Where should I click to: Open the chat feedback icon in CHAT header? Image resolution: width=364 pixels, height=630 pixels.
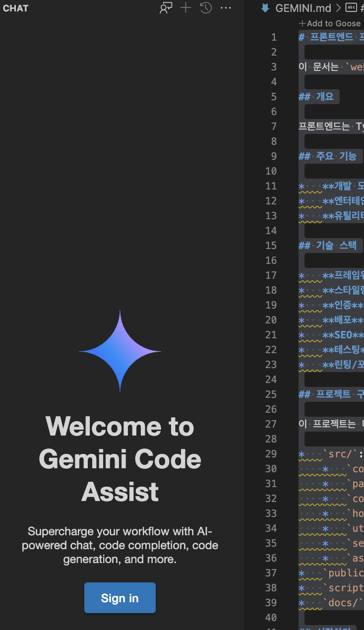tap(166, 8)
